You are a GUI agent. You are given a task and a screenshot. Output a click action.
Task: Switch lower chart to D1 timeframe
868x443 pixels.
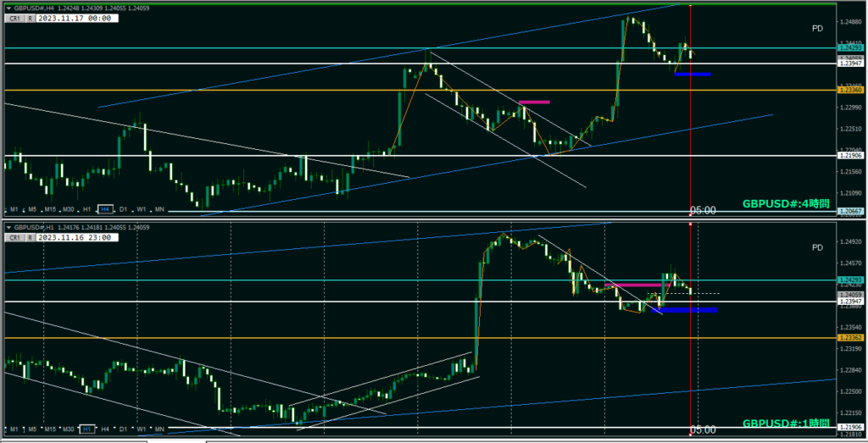[x=124, y=429]
